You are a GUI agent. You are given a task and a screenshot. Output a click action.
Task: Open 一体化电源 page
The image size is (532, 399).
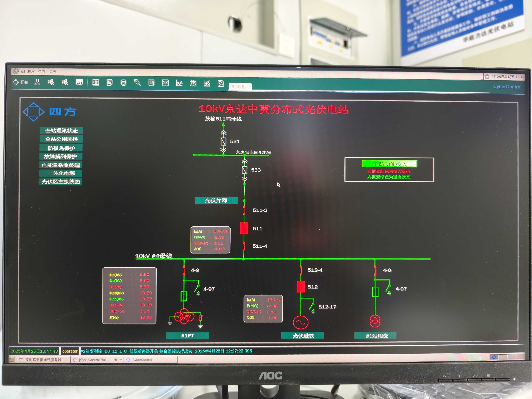[61, 173]
